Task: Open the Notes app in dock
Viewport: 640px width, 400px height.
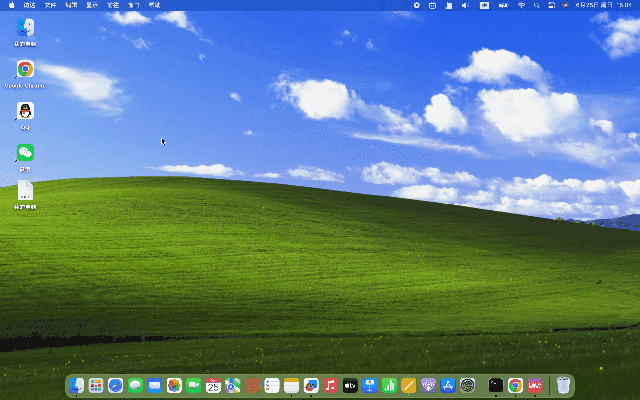Action: (291, 385)
